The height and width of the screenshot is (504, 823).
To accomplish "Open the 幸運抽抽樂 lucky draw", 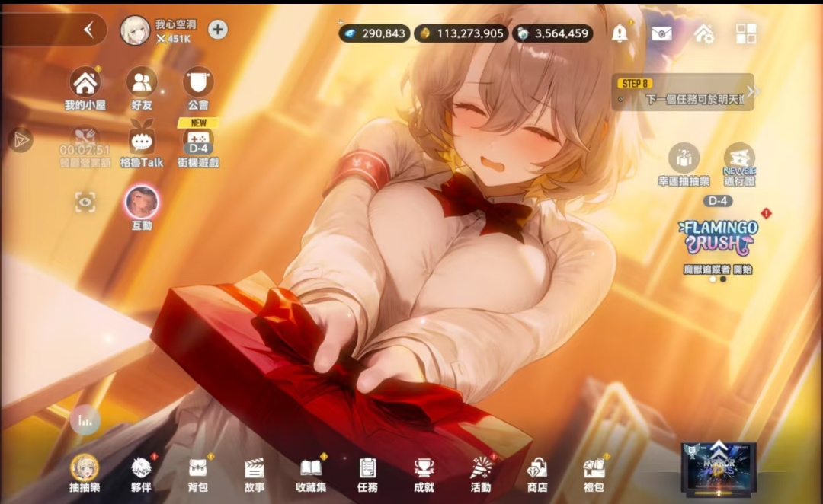I will (x=684, y=164).
